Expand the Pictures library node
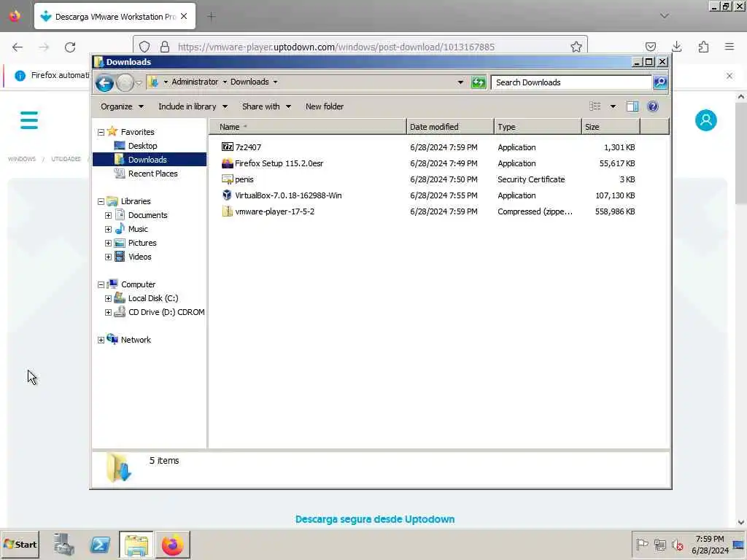 108,243
